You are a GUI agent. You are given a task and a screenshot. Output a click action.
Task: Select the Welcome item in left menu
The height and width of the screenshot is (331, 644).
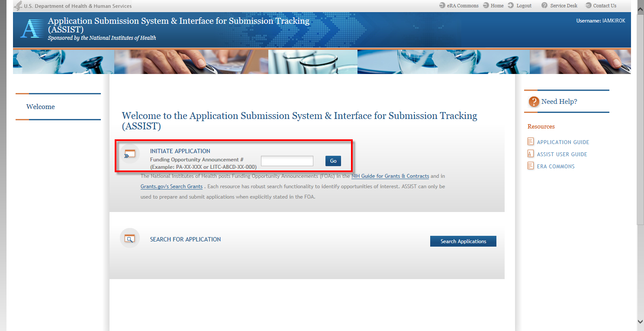click(x=41, y=107)
